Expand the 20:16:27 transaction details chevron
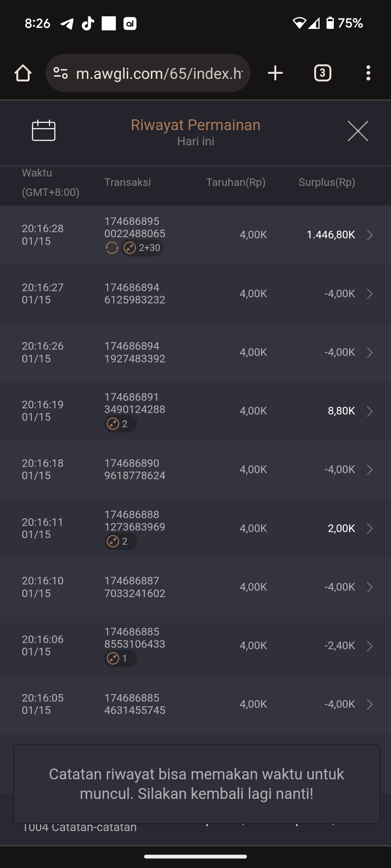The height and width of the screenshot is (868, 391). point(370,294)
